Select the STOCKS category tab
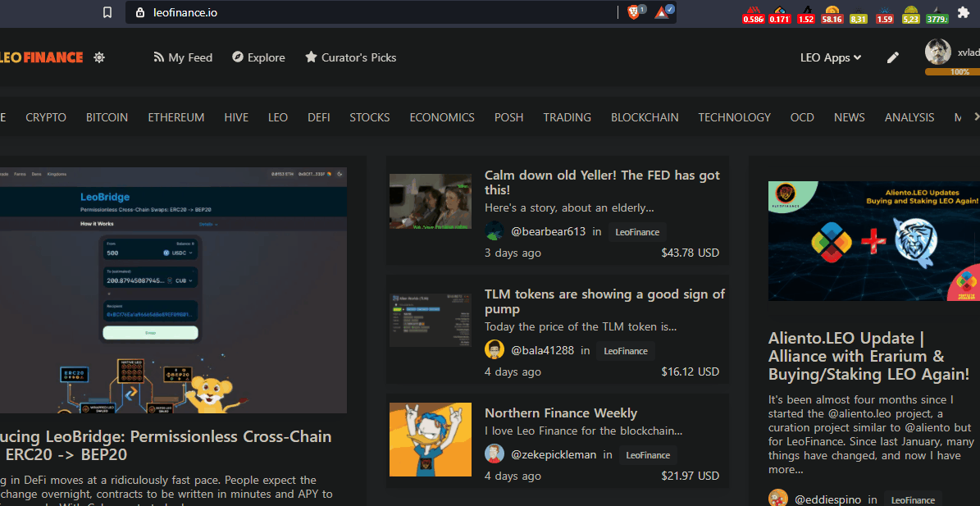Screen dimensions: 980x506 pyautogui.click(x=369, y=117)
